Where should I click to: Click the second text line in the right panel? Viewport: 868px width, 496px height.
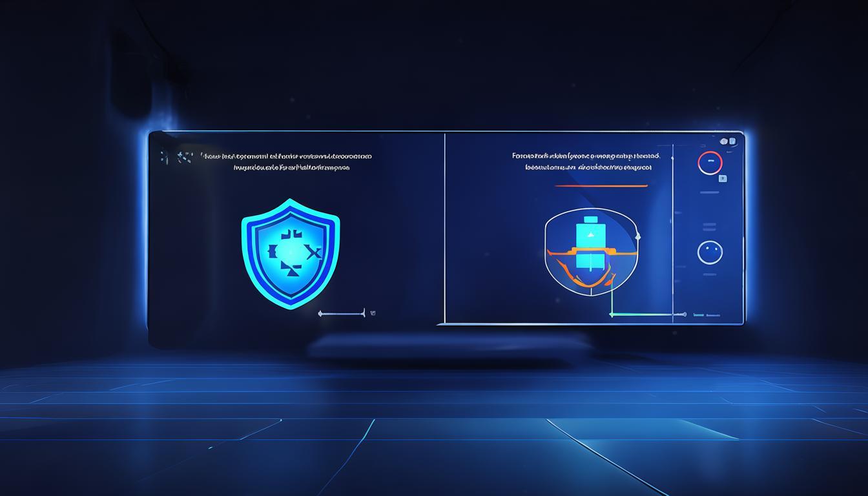(588, 167)
